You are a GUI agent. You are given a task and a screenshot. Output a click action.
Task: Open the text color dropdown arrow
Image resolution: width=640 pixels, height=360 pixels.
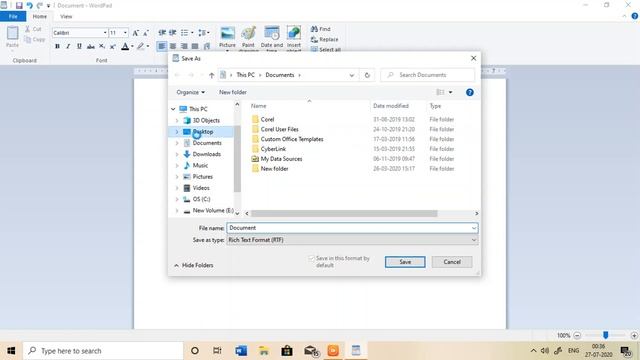(132, 46)
